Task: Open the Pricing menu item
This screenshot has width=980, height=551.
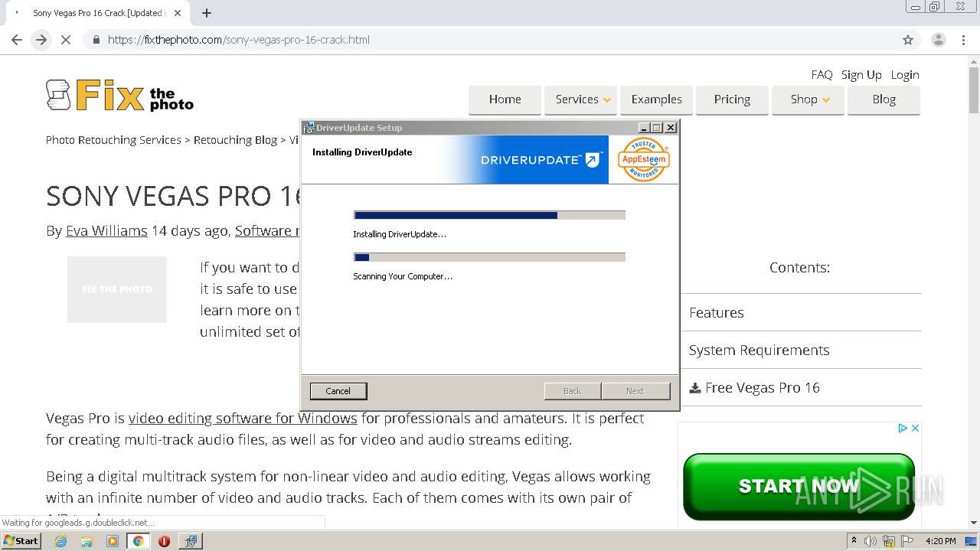Action: click(x=732, y=99)
